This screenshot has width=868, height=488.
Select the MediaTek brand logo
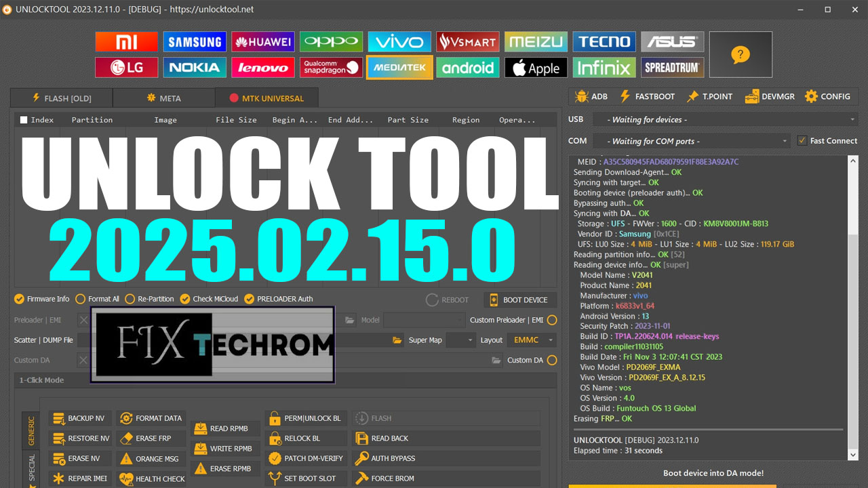399,67
